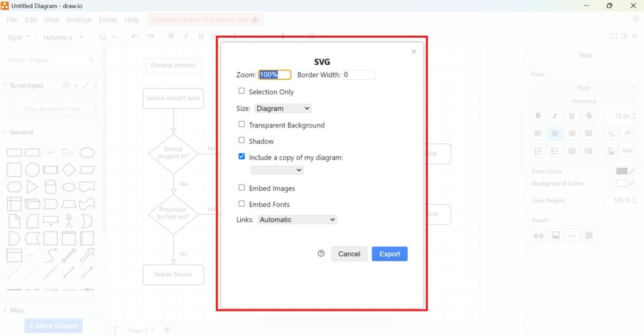Screen dimensions: 644x336
Task: Open the Size dropdown set to Diagram
Action: [x=282, y=109]
